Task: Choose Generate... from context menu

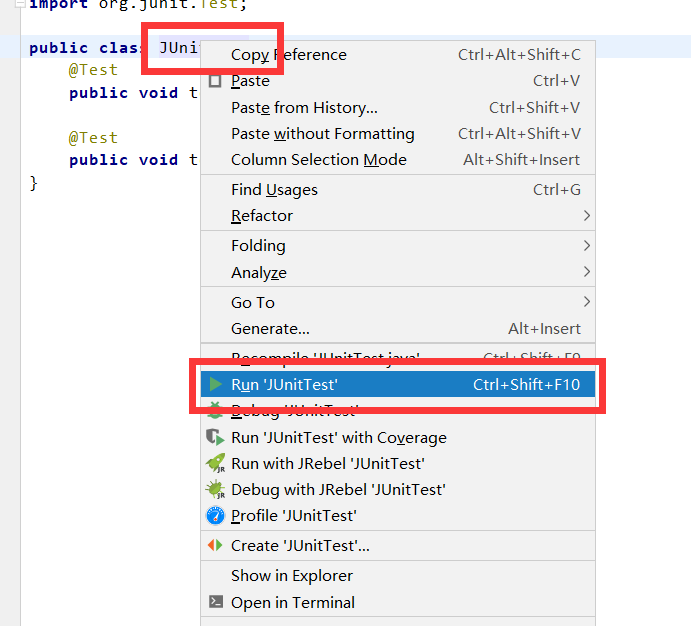Action: (x=398, y=329)
